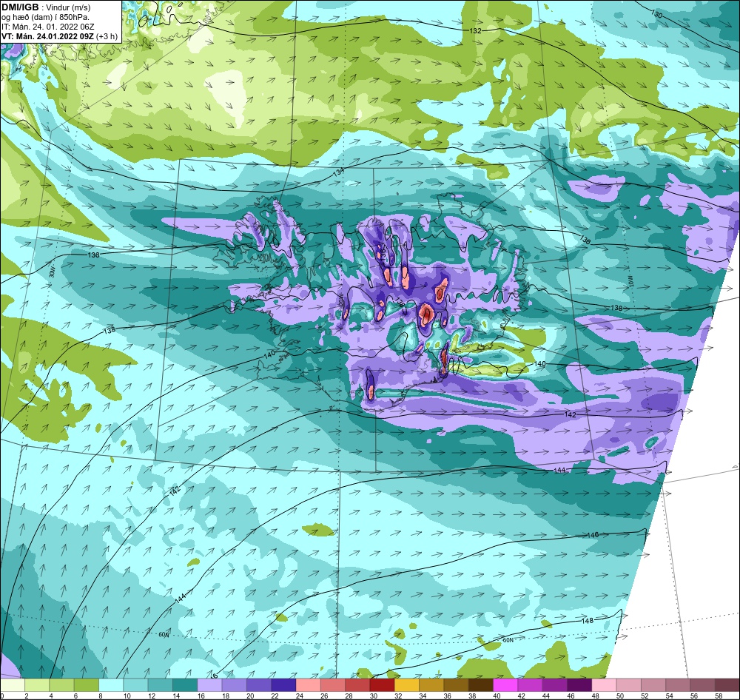Select the bright magenta 40–42 m/s legend swatch

[x=505, y=684]
